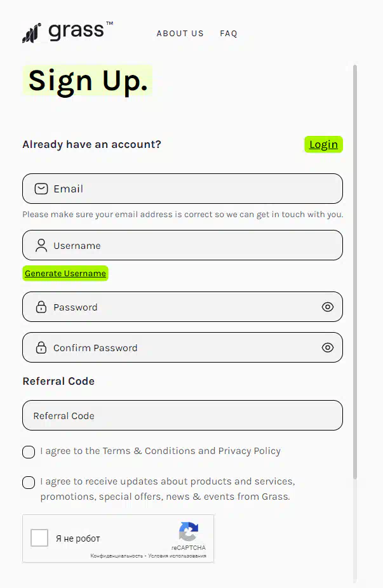Click Generate Username link
383x588 pixels.
point(65,274)
